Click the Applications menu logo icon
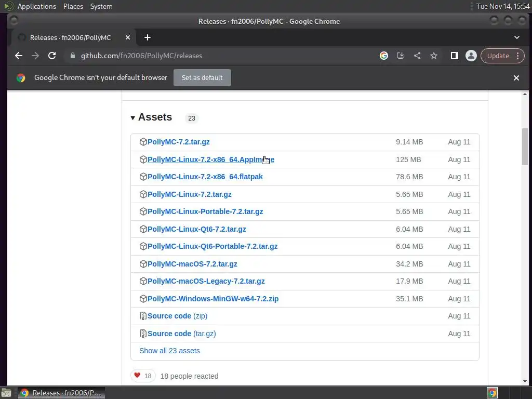The width and height of the screenshot is (532, 399). (x=8, y=6)
